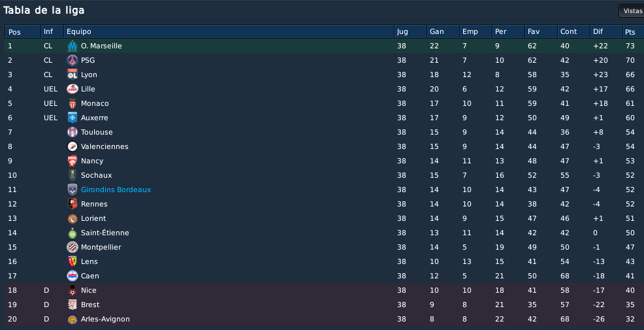Screen dimensions: 644x330
Task: Open the Vistas dropdown menu
Action: [x=632, y=11]
